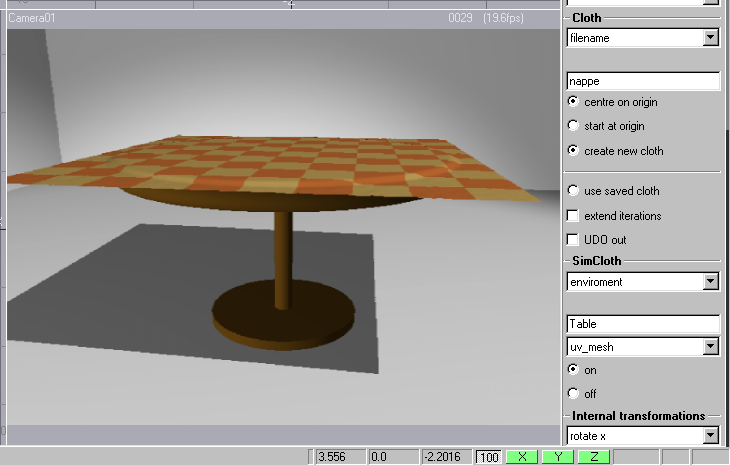Select the SimCloth 'on' radio button
The image size is (730, 465).
[x=573, y=370]
